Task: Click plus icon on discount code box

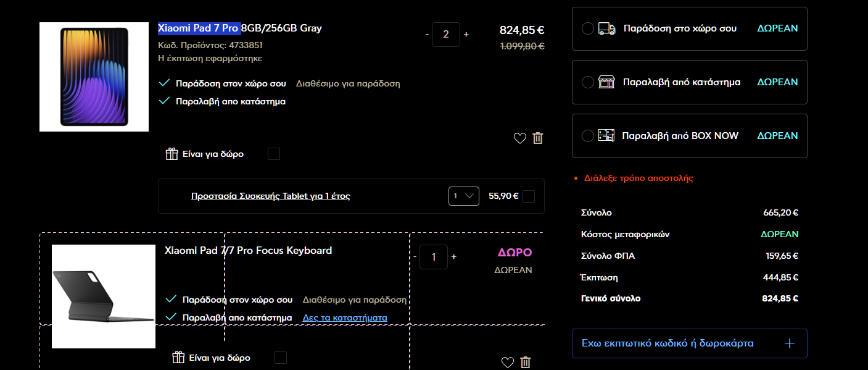Action: [x=789, y=343]
